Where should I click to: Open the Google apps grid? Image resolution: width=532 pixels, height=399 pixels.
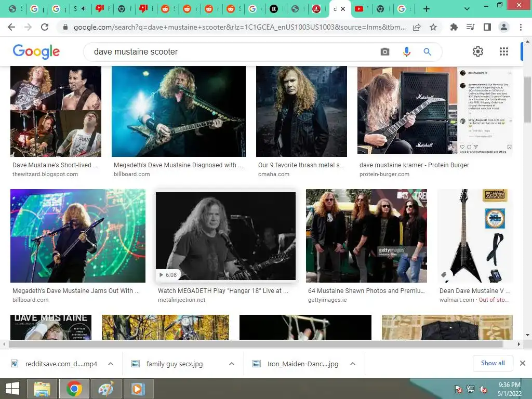[x=504, y=51]
